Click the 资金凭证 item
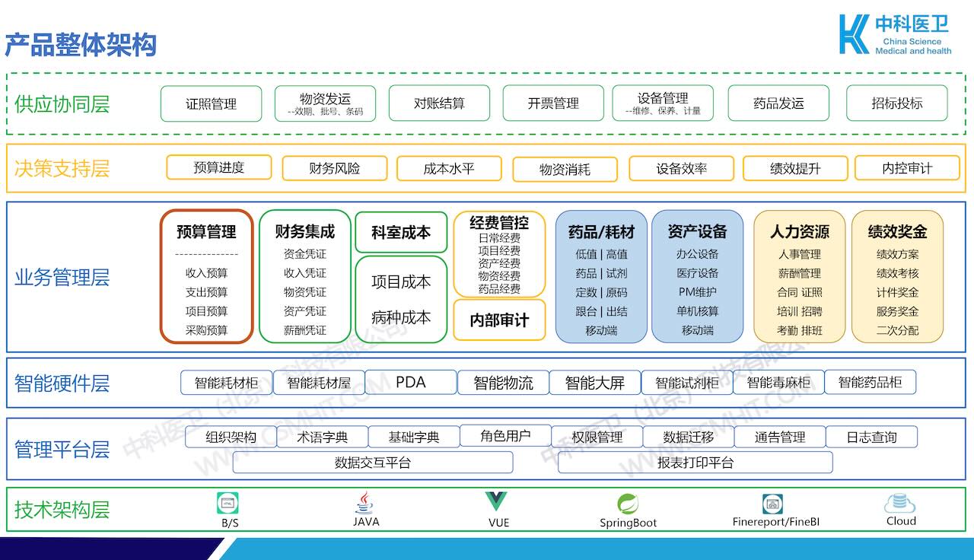974x560 pixels. (304, 254)
